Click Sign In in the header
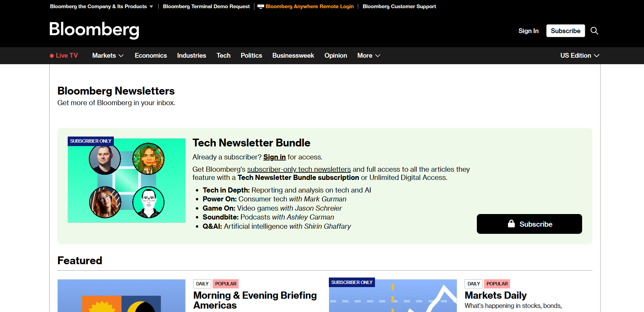The height and width of the screenshot is (312, 644). 528,31
